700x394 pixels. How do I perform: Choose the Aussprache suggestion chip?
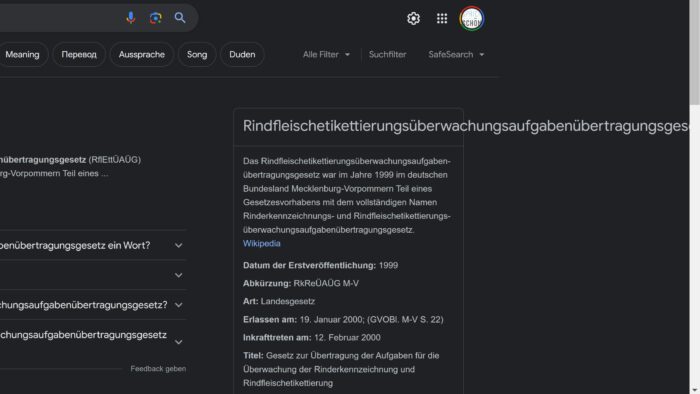click(142, 54)
